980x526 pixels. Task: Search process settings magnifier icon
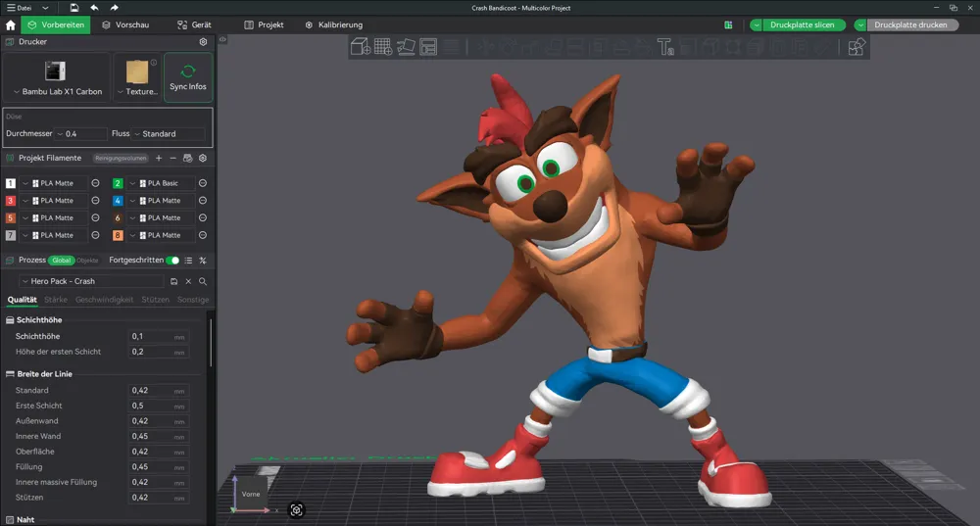pyautogui.click(x=203, y=282)
